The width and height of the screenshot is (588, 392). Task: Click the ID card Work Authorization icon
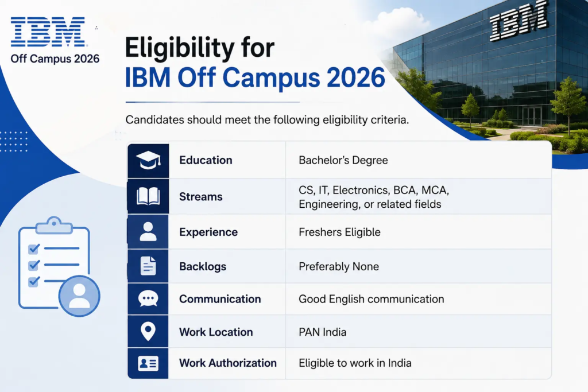[148, 363]
